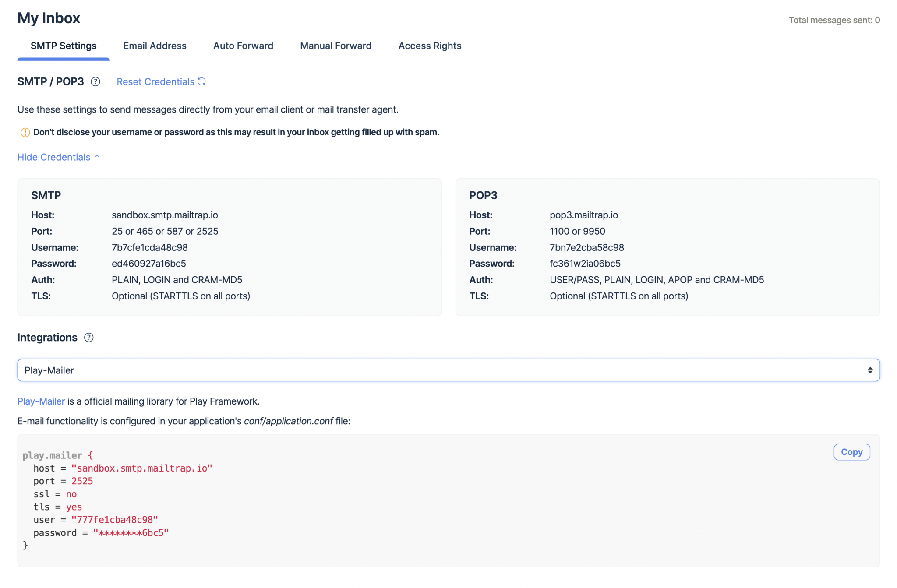
Task: Go to the Manual Forward tab
Action: coord(335,46)
